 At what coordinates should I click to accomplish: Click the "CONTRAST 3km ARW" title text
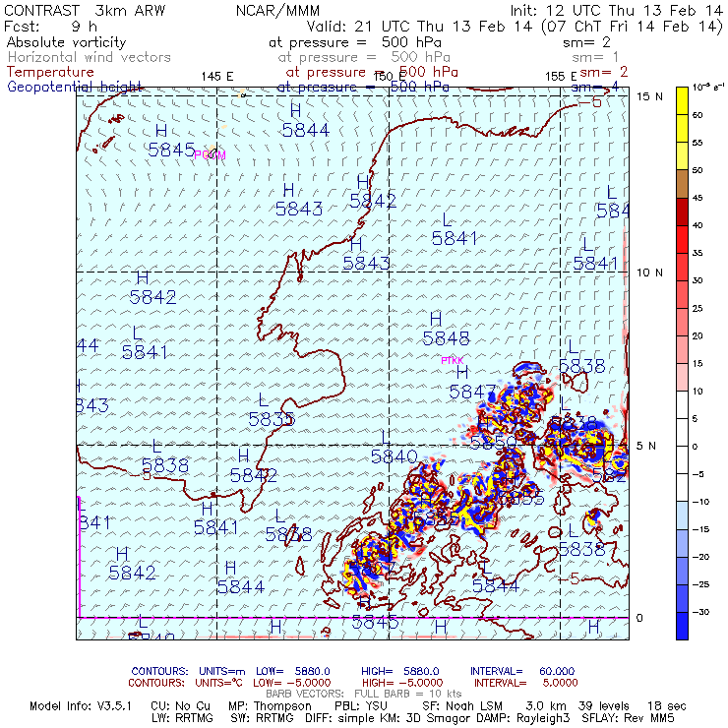[x=85, y=11]
